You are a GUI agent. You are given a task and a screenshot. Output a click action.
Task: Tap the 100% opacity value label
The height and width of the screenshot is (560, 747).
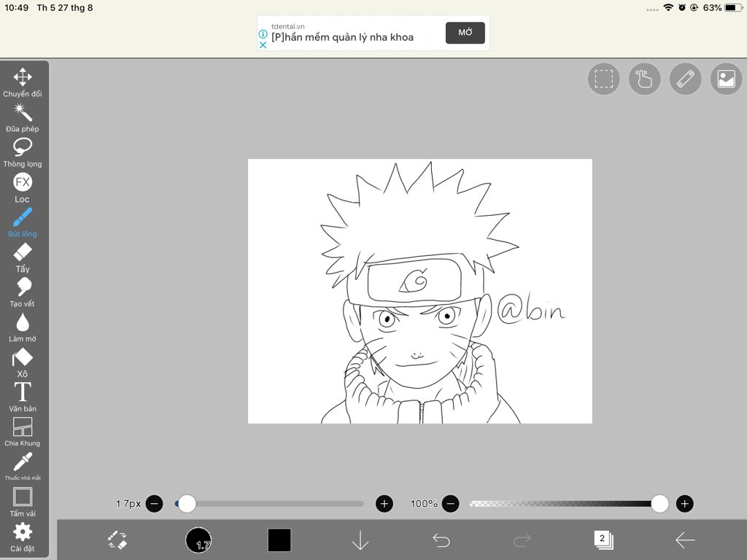pyautogui.click(x=424, y=503)
